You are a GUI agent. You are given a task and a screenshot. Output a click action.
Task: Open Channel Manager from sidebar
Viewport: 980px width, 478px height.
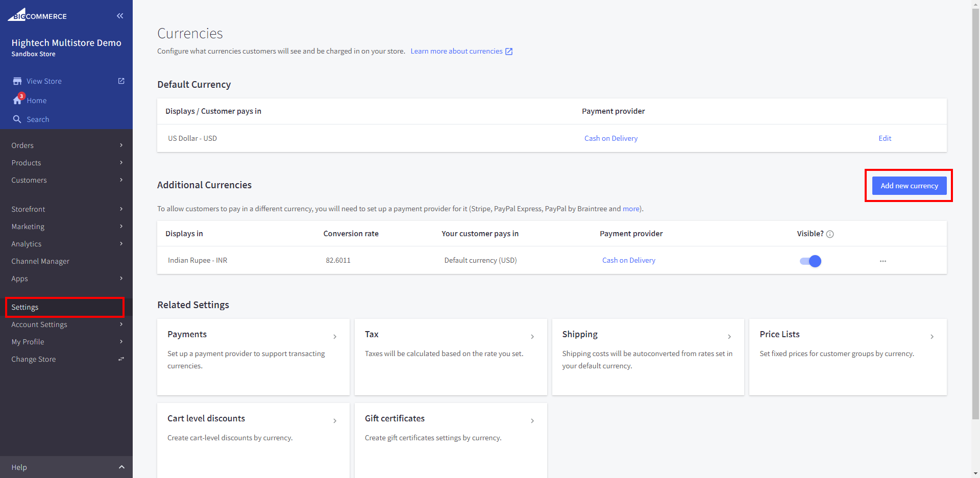40,261
